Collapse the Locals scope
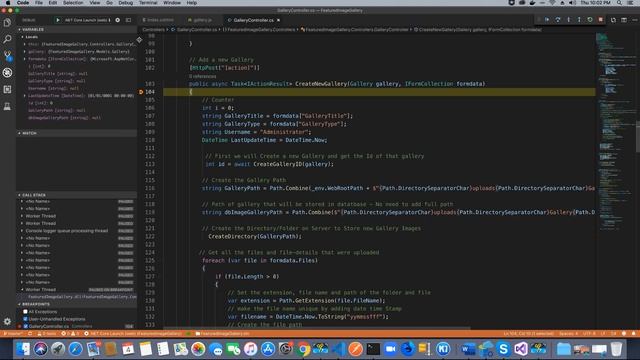The image size is (640, 360). pos(22,37)
